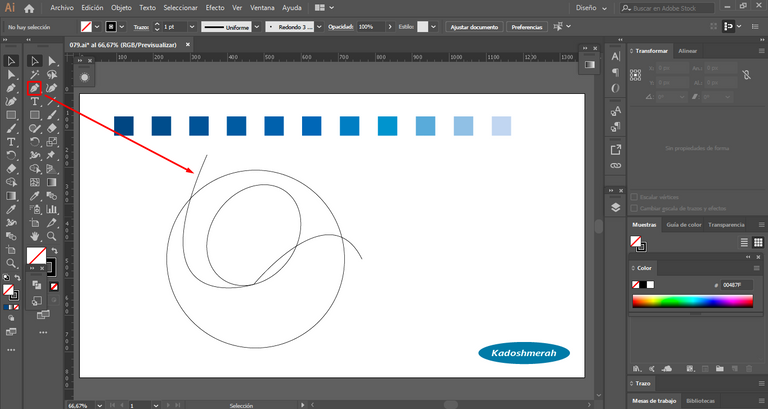Click the white swatch in Color panel

point(650,285)
